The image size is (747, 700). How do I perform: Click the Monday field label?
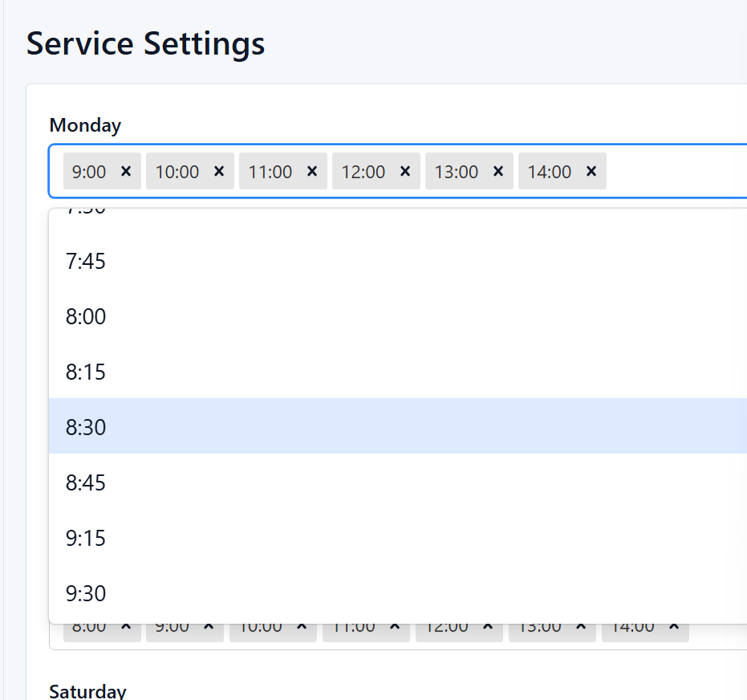(85, 125)
